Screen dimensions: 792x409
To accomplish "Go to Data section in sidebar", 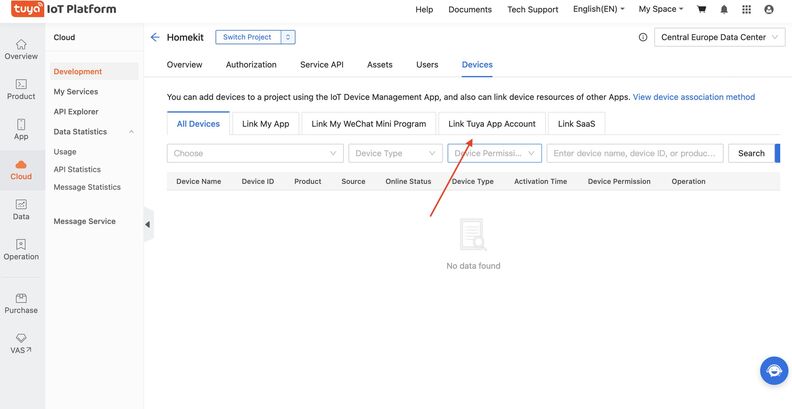I will coord(21,209).
